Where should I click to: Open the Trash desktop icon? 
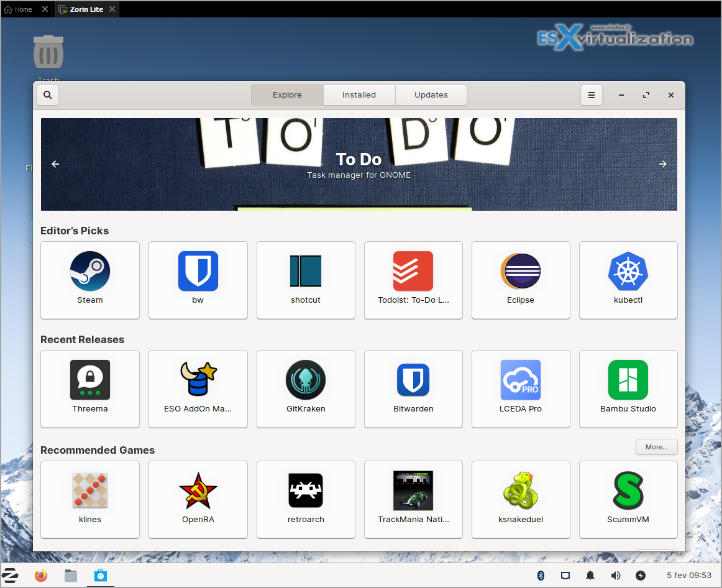[48, 58]
